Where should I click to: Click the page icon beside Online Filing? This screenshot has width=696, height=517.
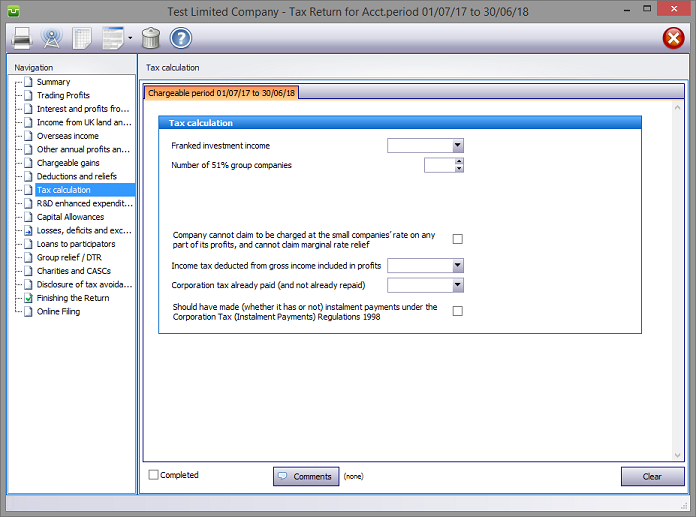click(28, 312)
